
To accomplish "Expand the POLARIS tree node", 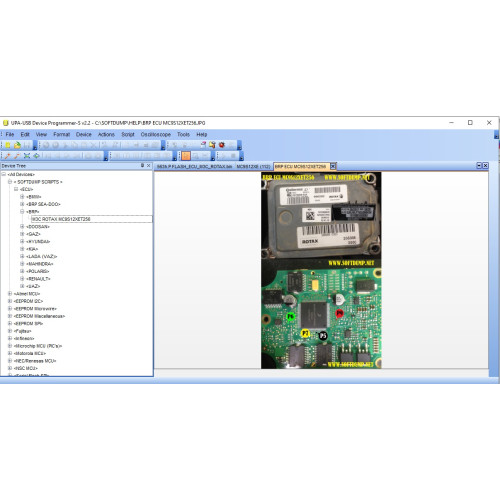I will click(x=22, y=271).
